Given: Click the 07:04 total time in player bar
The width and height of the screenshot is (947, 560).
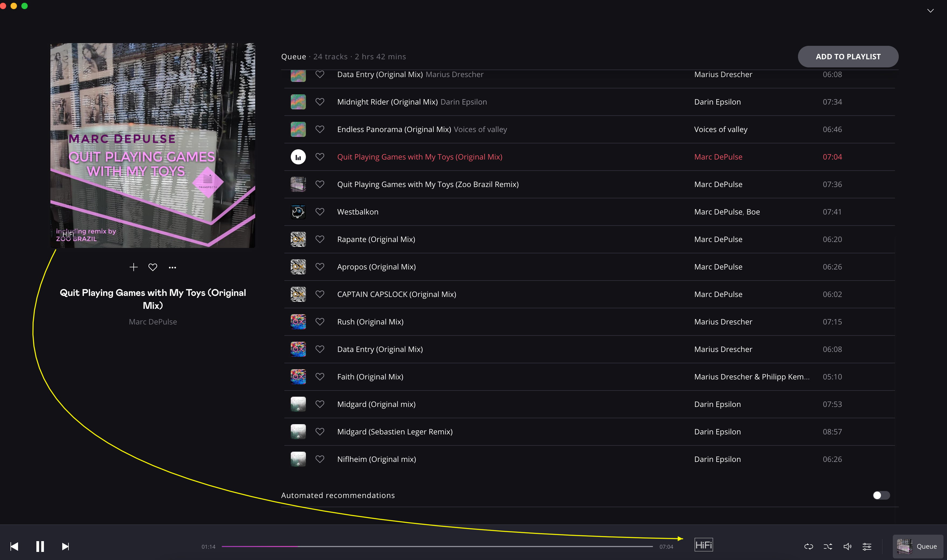Looking at the screenshot, I should coord(666,547).
